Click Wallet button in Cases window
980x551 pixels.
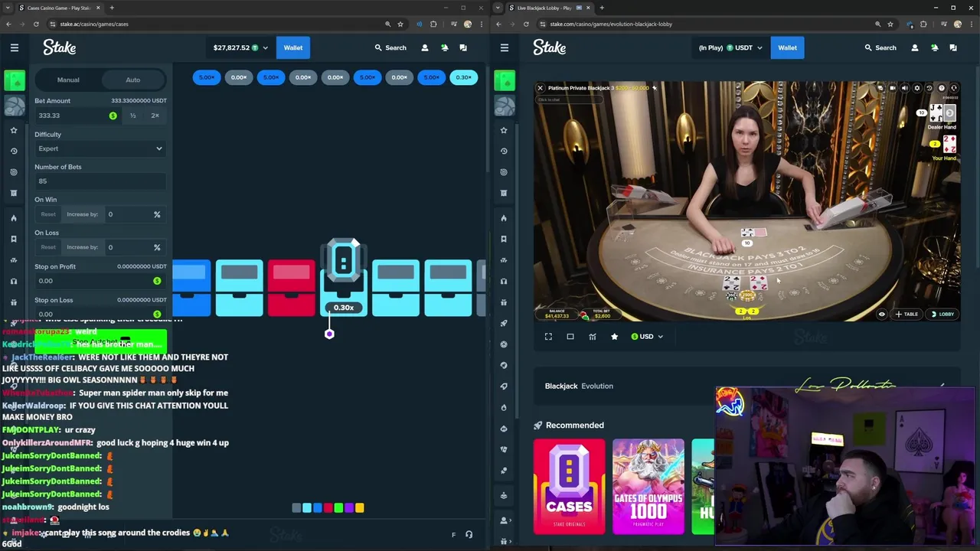tap(293, 47)
